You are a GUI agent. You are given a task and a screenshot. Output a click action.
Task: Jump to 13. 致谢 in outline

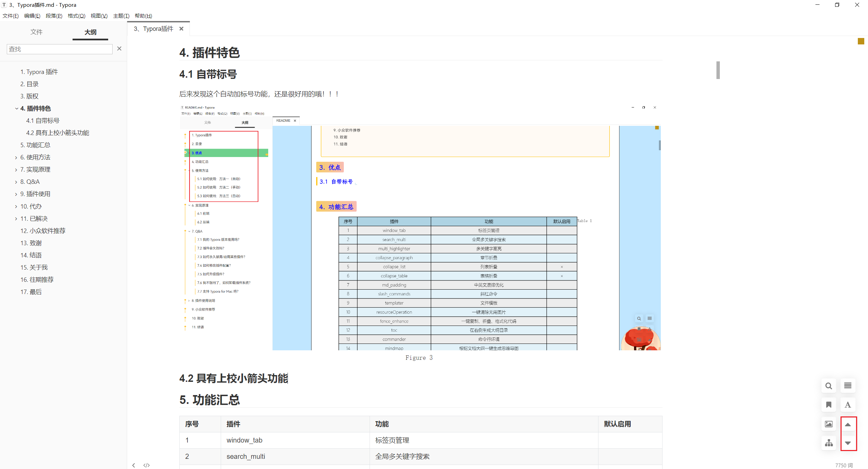31,243
